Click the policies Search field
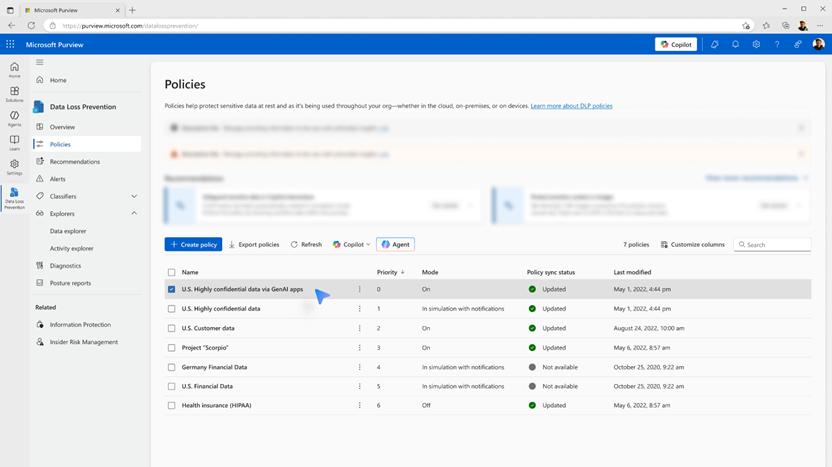832x467 pixels. (772, 245)
